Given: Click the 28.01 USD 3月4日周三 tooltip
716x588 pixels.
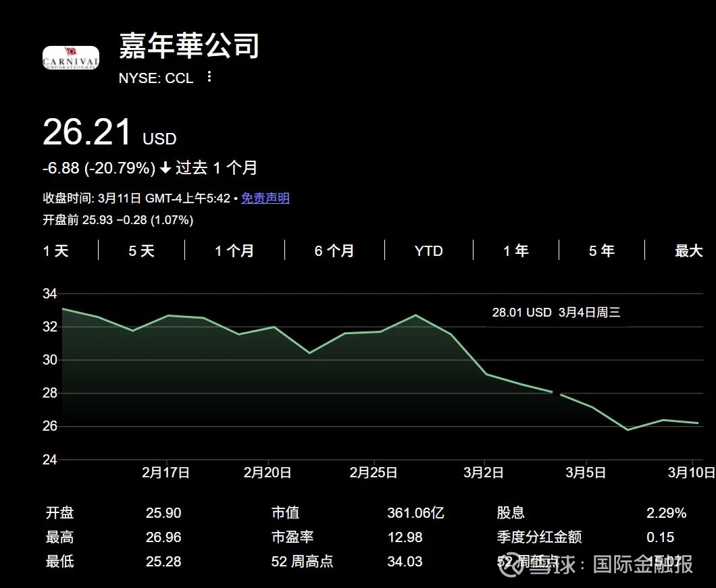Looking at the screenshot, I should [556, 313].
